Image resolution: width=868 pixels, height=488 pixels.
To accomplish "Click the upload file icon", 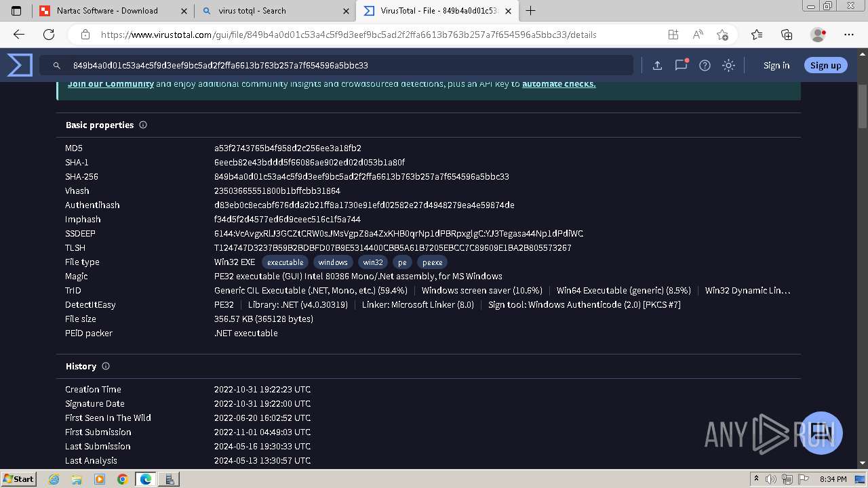I will point(657,66).
